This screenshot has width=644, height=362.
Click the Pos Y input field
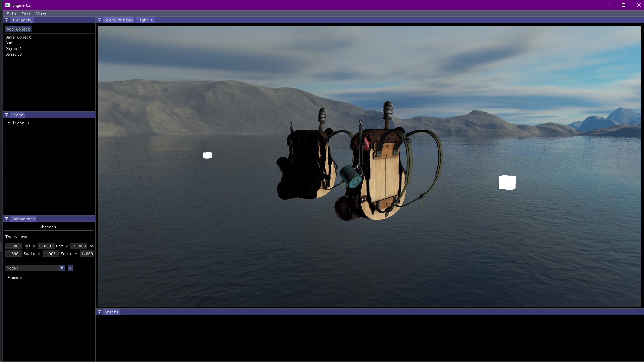pyautogui.click(x=46, y=246)
